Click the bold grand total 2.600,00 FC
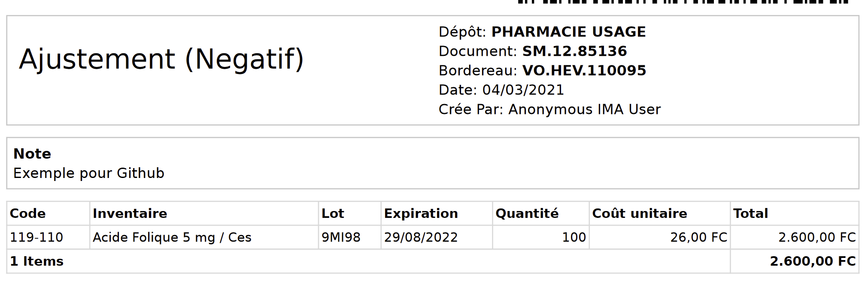This screenshot has height=282, width=868. point(813,261)
